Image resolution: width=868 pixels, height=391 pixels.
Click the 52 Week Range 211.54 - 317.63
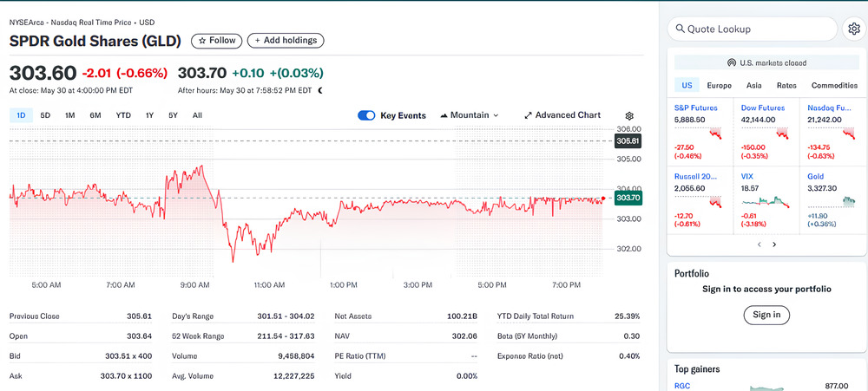click(286, 336)
